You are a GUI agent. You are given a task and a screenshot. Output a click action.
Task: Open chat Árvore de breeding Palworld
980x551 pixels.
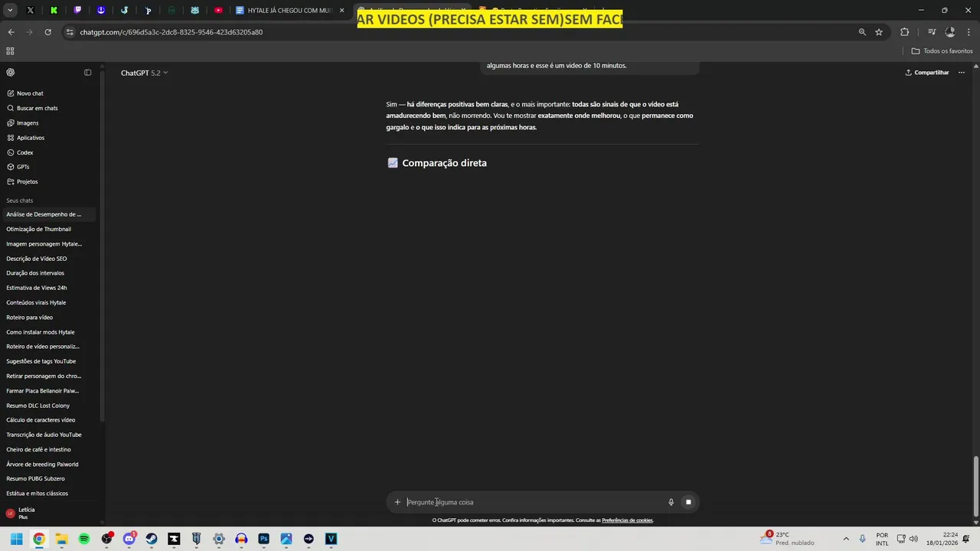pos(42,464)
